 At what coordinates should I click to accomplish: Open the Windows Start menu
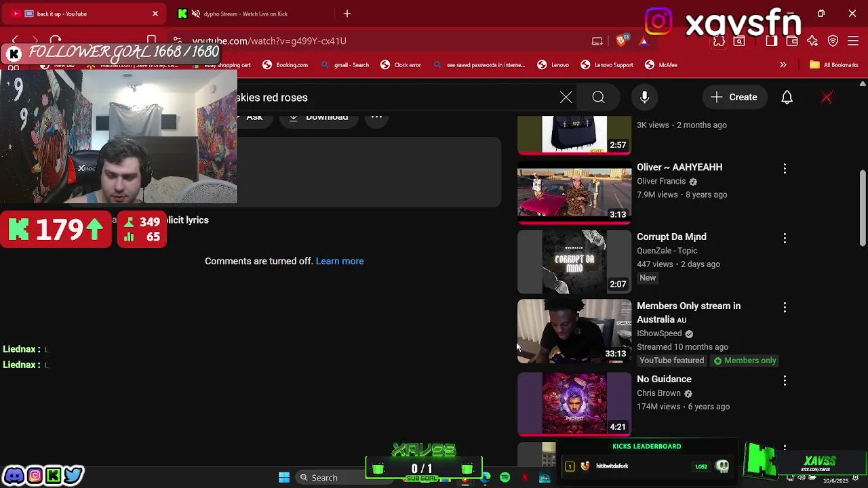click(284, 478)
